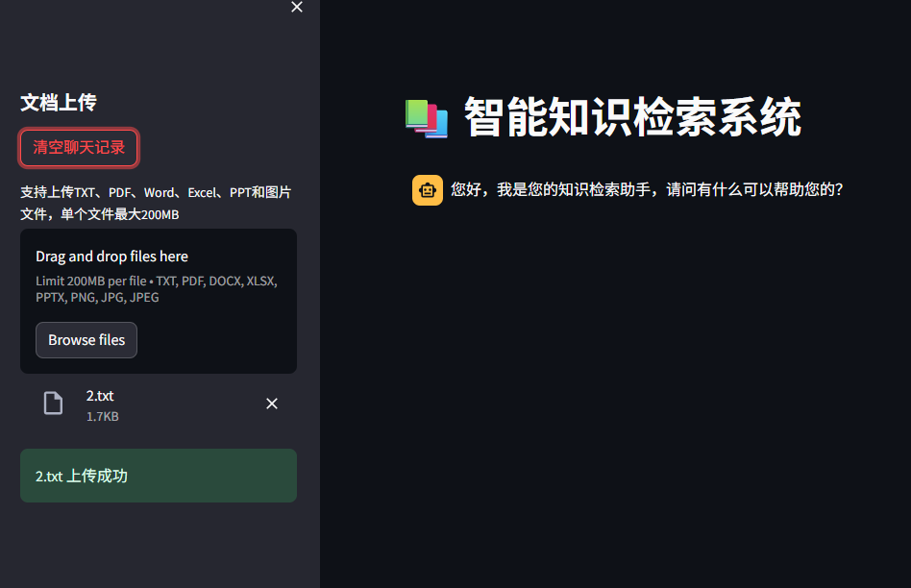Click the 文档上传 sidebar heading
911x588 pixels.
coord(59,103)
